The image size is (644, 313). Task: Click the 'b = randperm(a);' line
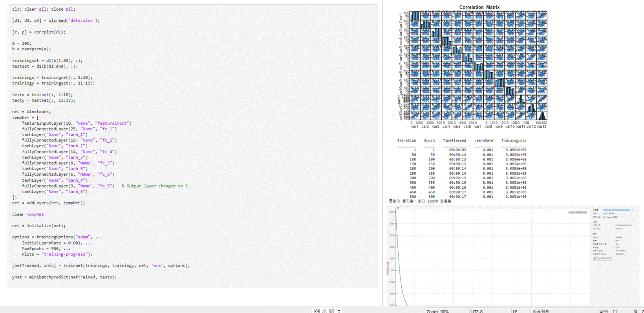pyautogui.click(x=31, y=49)
